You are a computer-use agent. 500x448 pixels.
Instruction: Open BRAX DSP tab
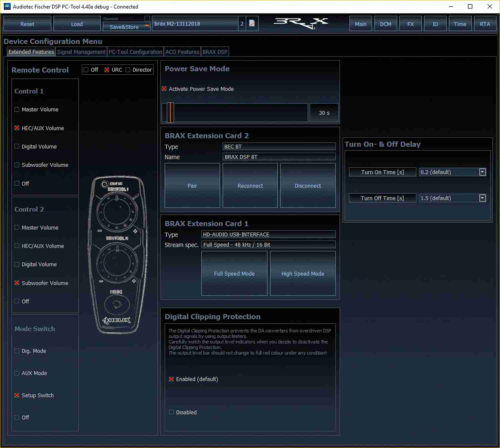tap(215, 52)
